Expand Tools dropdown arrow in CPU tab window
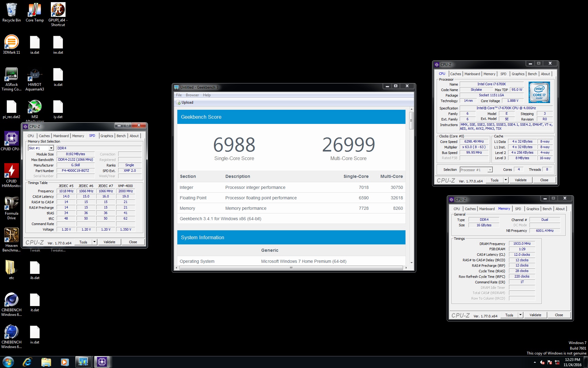This screenshot has height=368, width=588. click(506, 180)
